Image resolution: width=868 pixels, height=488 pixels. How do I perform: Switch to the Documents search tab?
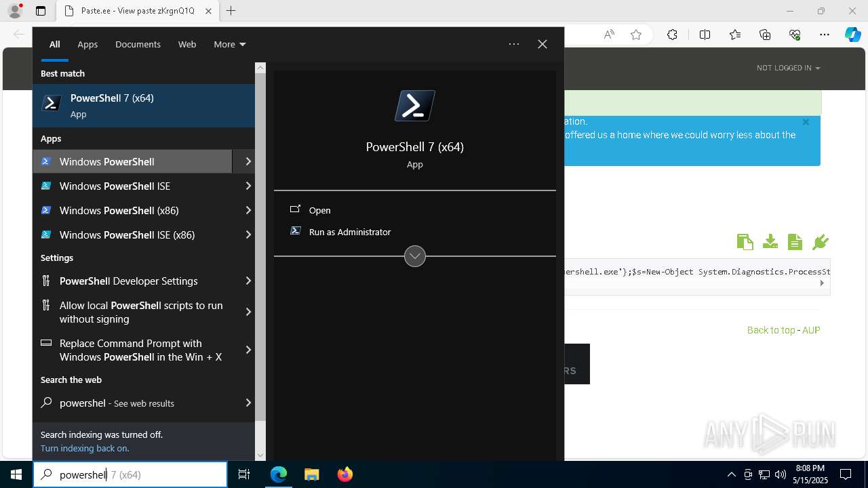click(138, 44)
